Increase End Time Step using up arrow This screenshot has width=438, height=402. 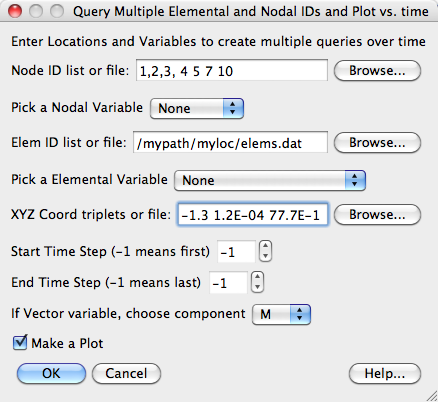point(257,277)
